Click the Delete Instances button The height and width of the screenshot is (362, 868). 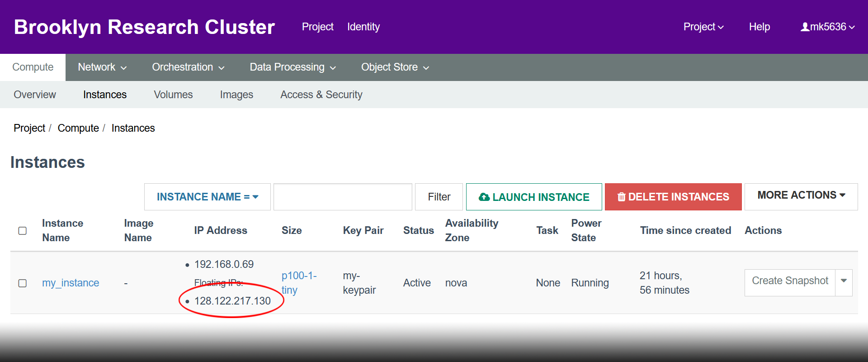click(673, 197)
